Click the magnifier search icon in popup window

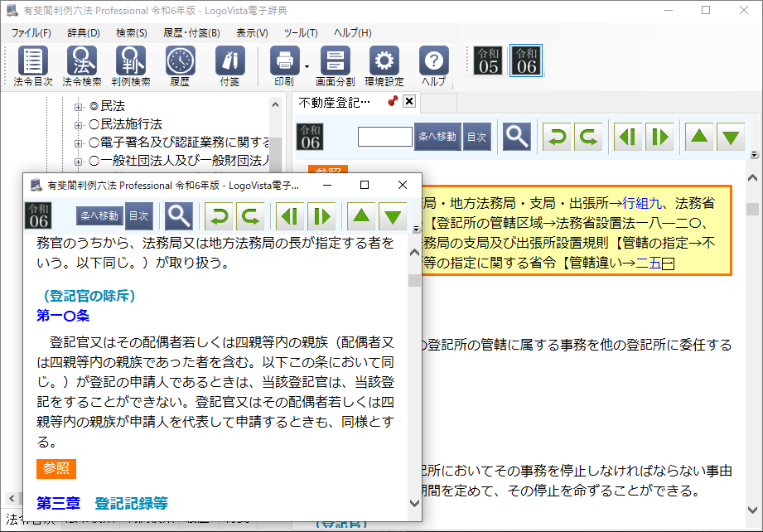click(178, 216)
